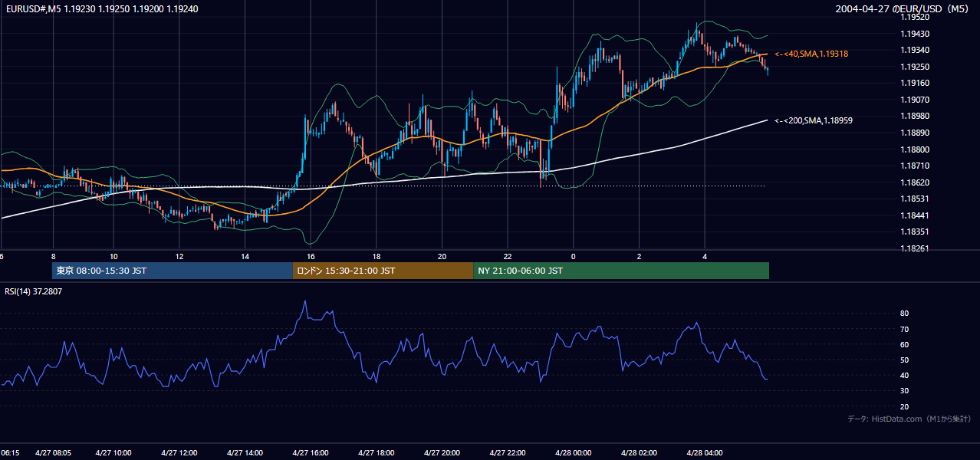
Task: Click hour label 10 under the price chart
Action: coord(113,256)
